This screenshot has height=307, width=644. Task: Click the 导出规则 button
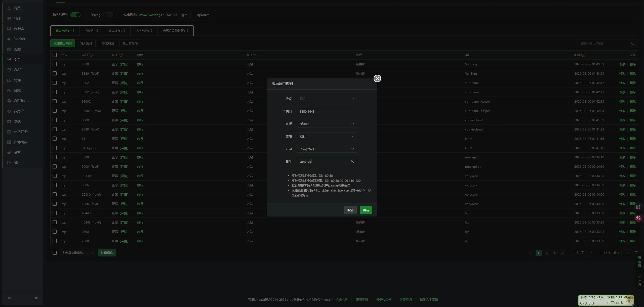[108, 43]
